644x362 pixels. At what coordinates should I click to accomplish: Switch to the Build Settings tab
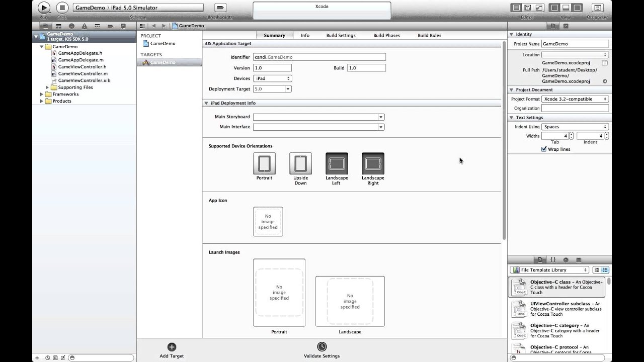[341, 35]
